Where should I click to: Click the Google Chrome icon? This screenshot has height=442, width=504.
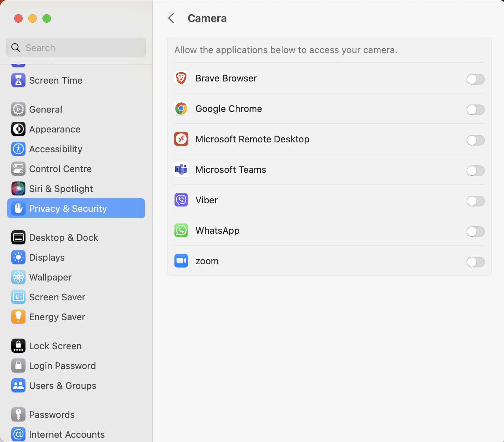point(181,109)
